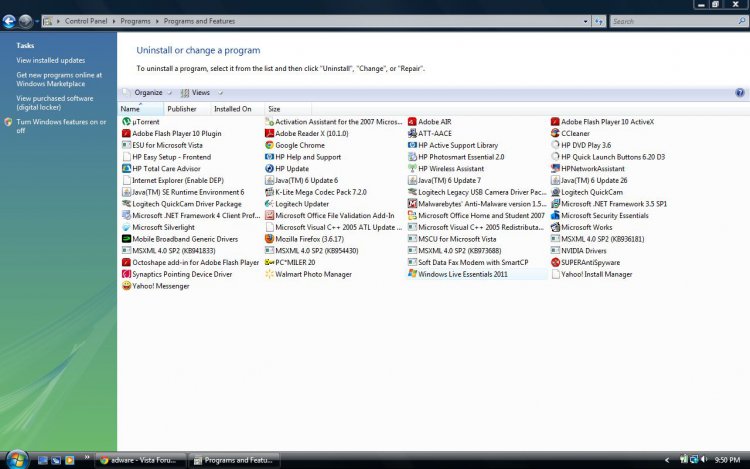Screen dimensions: 750x469
Task: Click the Microsoft Security Essentials icon
Action: [x=555, y=216]
